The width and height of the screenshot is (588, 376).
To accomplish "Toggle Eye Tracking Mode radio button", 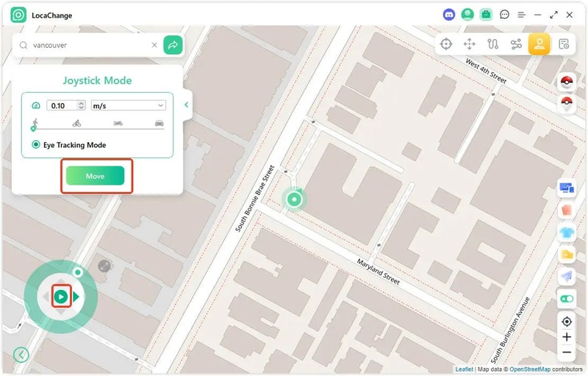I will [x=35, y=144].
